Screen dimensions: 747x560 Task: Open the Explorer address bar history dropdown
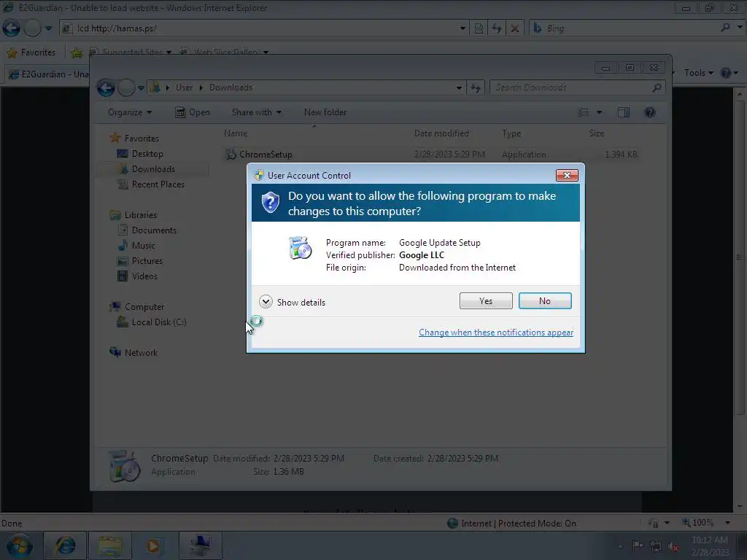coord(459,87)
